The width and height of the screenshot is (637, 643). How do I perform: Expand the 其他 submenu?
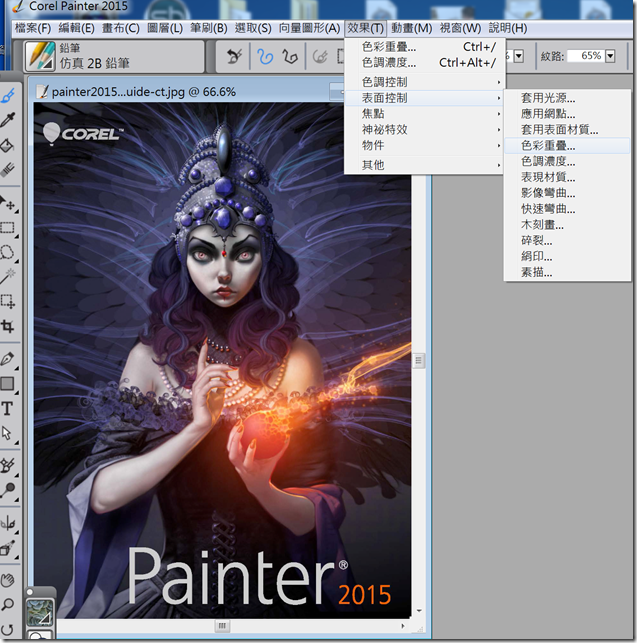pyautogui.click(x=425, y=165)
